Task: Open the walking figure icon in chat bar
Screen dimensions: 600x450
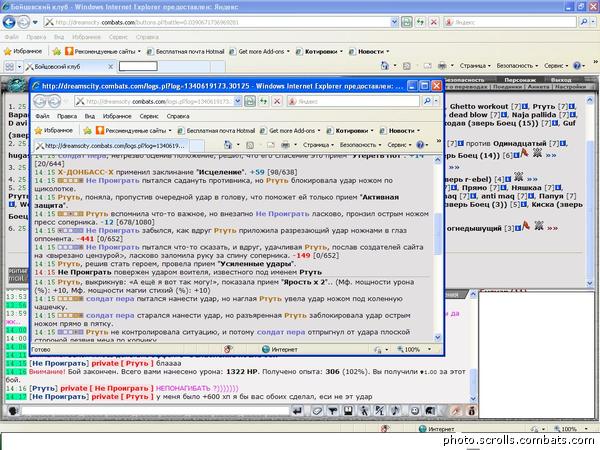Action: [x=364, y=411]
